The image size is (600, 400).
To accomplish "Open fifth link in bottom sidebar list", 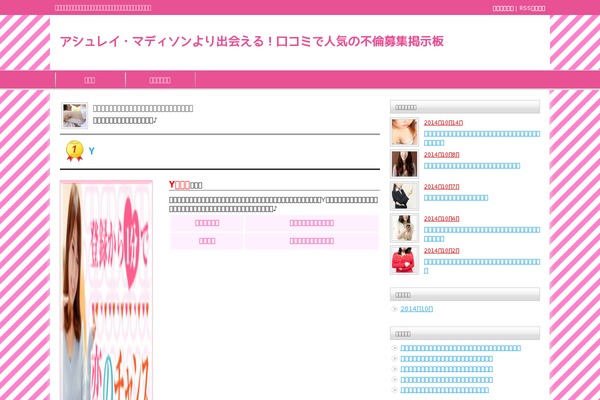I will (x=444, y=390).
